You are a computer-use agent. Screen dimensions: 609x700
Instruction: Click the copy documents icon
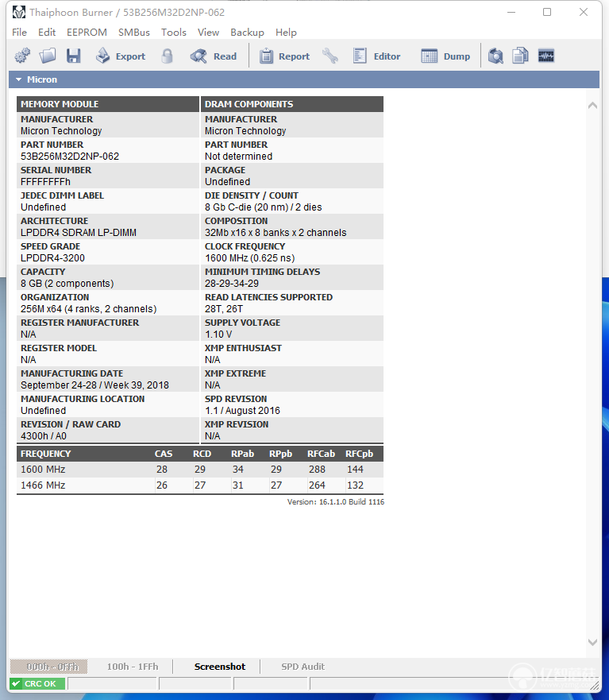(x=520, y=56)
